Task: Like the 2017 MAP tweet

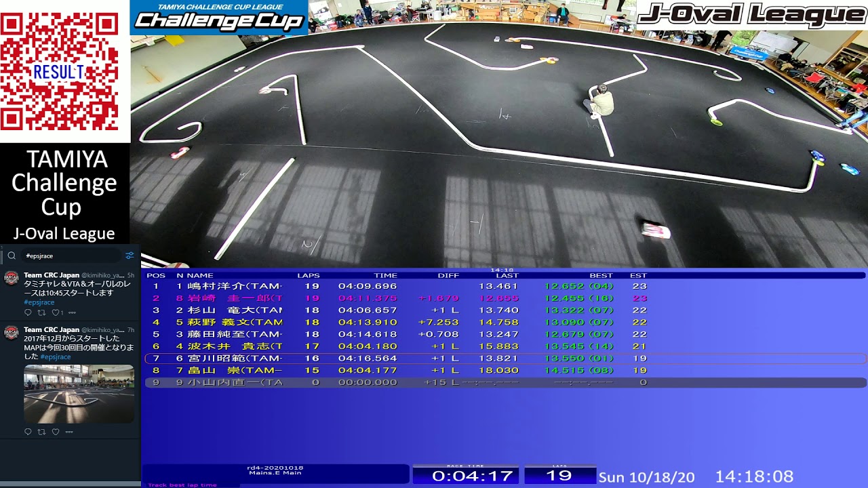Action: [x=56, y=432]
